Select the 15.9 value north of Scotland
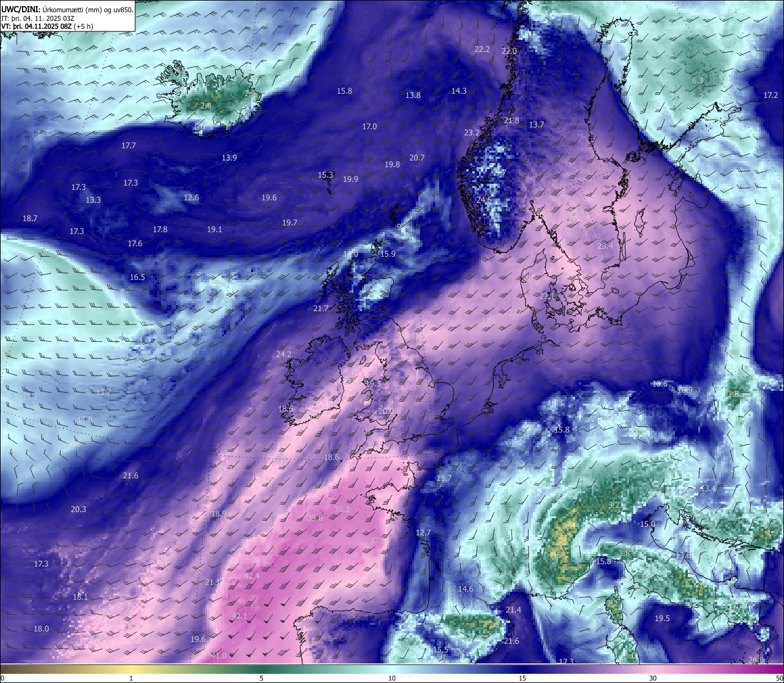 (x=388, y=254)
